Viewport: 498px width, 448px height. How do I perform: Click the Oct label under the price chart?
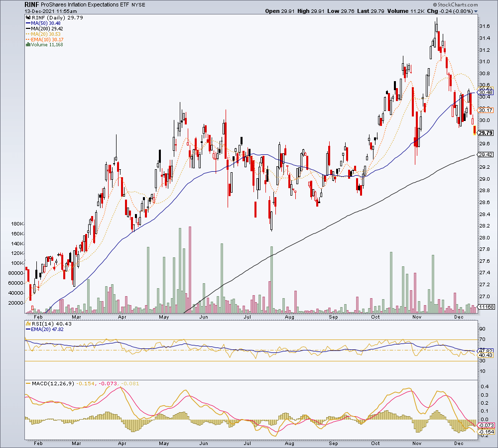[375, 317]
